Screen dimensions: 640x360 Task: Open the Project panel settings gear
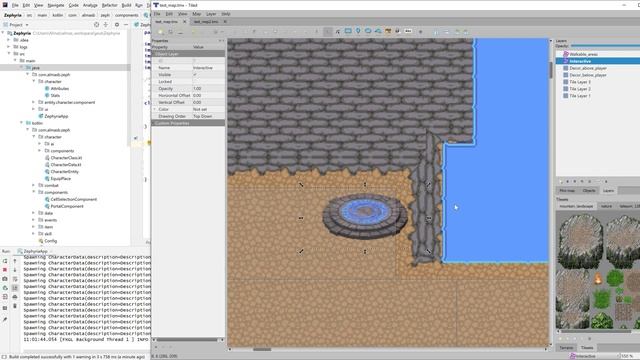click(117, 25)
